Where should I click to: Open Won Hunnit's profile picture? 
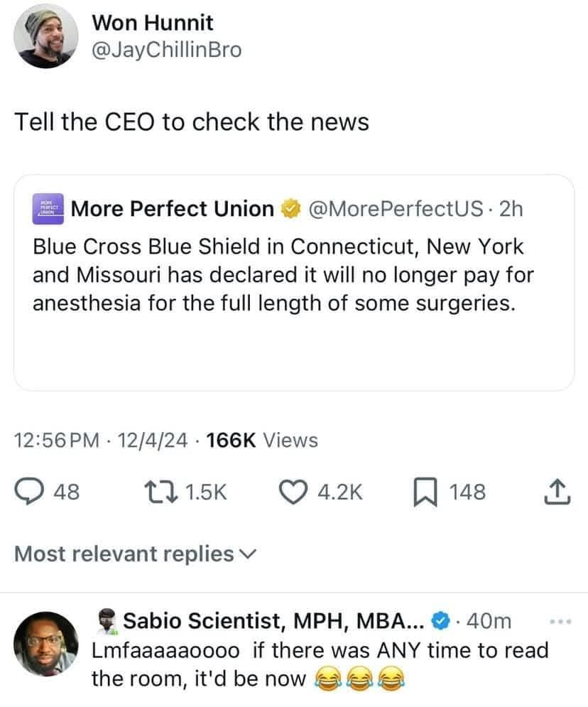(45, 36)
